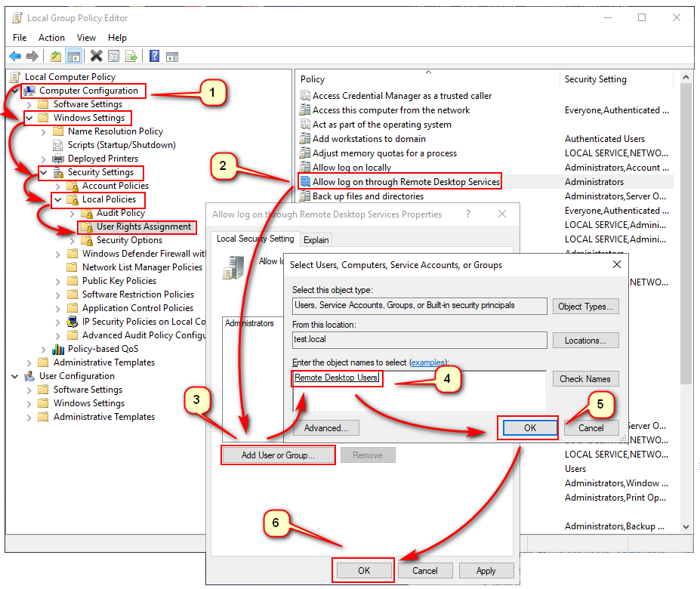Toggle Show/Hide Console Tree toolbar icon
Screen dimensions: 700x589
(73, 56)
